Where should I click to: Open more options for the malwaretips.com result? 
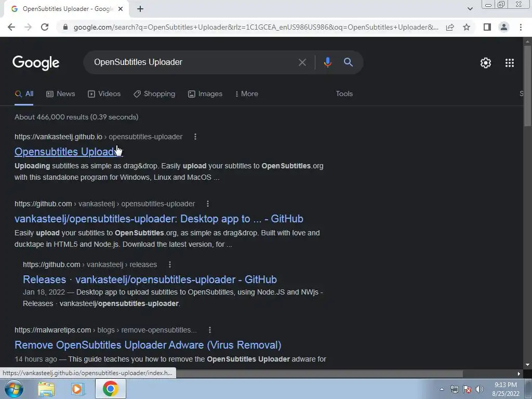pyautogui.click(x=210, y=330)
